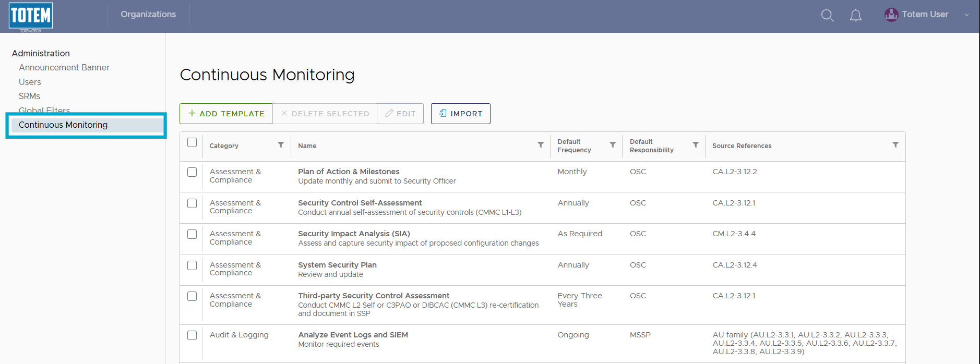Open the Category column filter
The image size is (980, 364).
pyautogui.click(x=281, y=144)
